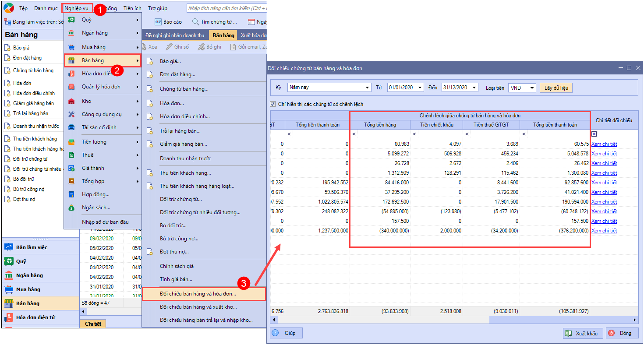Choose Thu tiền khách hàng submenu entry
The image size is (644, 345).
pos(185,173)
